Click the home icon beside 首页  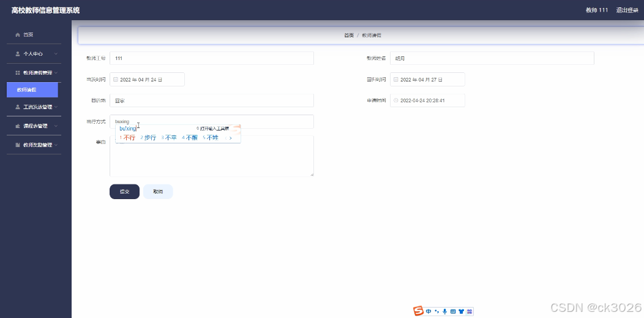coord(18,35)
